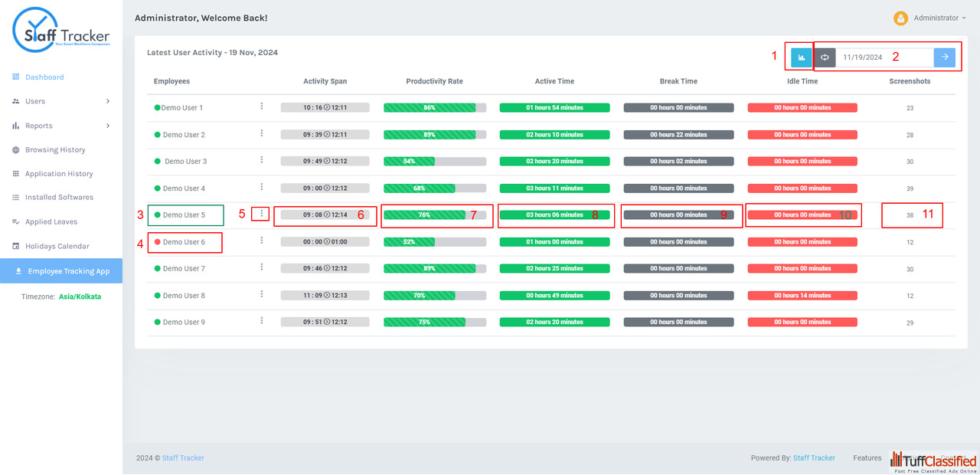Image resolution: width=980 pixels, height=475 pixels.
Task: Click the Employee Tracking App download button
Action: pyautogui.click(x=61, y=271)
